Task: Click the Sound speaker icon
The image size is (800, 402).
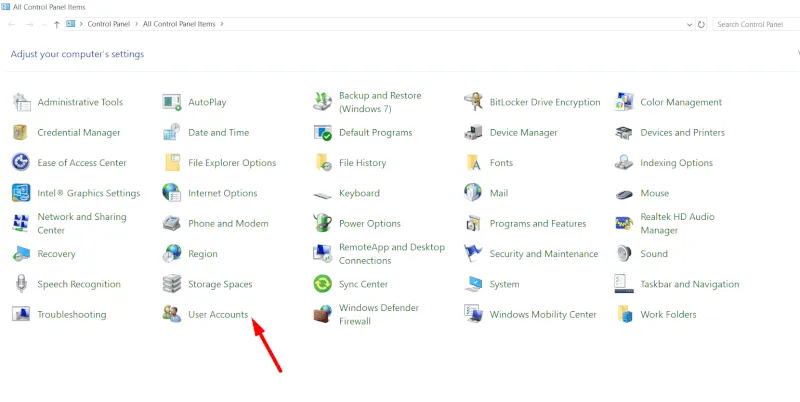Action: coord(624,254)
